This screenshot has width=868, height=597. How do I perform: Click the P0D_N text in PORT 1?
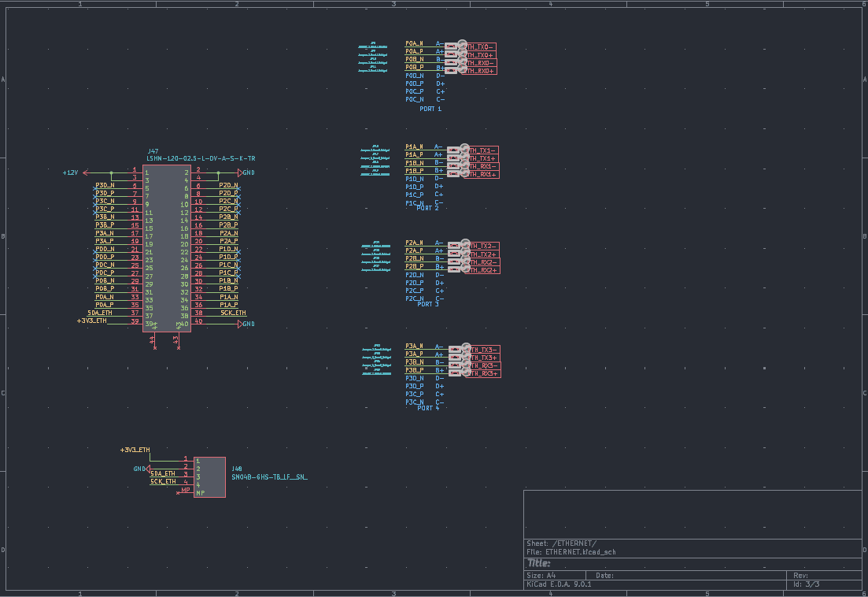coord(414,76)
